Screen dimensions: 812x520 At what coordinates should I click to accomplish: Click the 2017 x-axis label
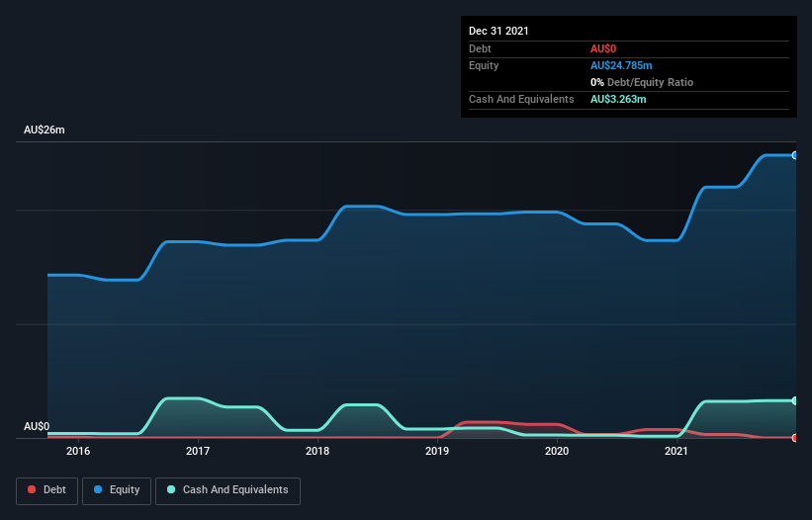pyautogui.click(x=198, y=451)
